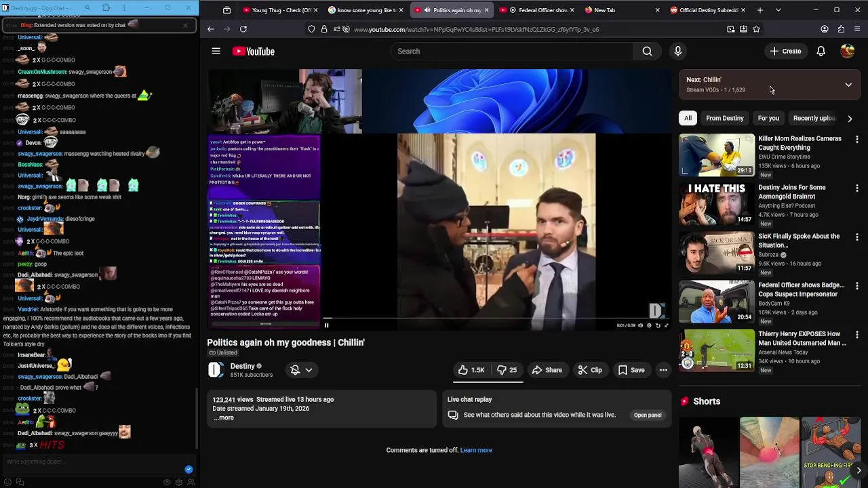Go to the YouTube home logo
This screenshot has height=488, width=868.
click(x=253, y=51)
